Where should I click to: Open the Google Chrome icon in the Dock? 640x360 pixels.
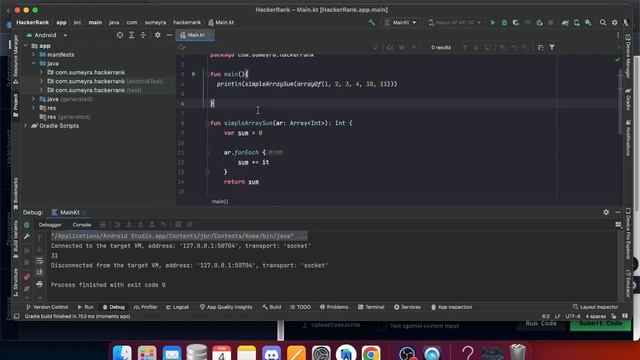click(371, 353)
